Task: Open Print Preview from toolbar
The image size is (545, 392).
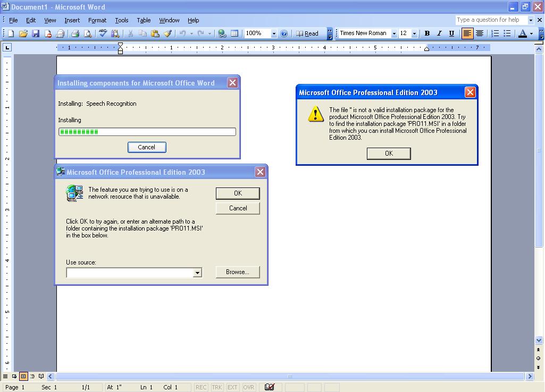Action: 88,33
